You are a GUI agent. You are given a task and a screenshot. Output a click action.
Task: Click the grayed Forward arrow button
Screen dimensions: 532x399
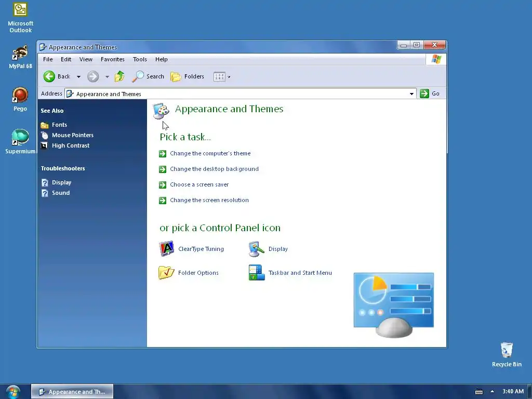tap(93, 76)
